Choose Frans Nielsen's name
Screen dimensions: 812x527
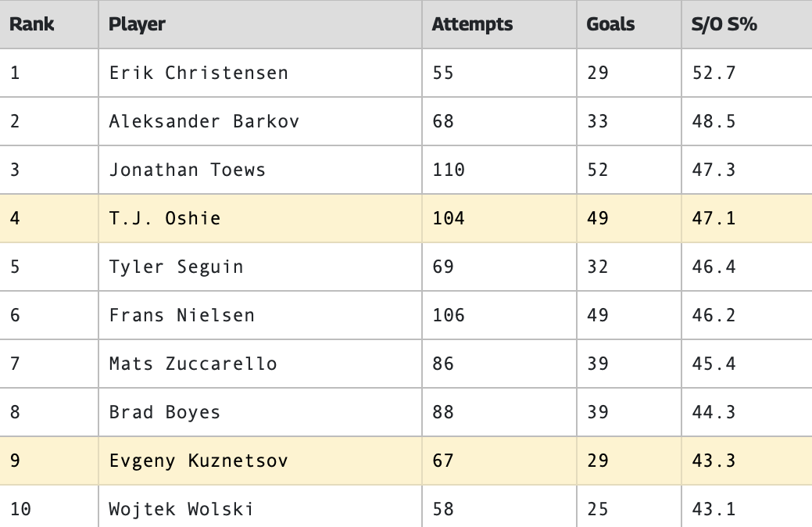click(x=182, y=315)
